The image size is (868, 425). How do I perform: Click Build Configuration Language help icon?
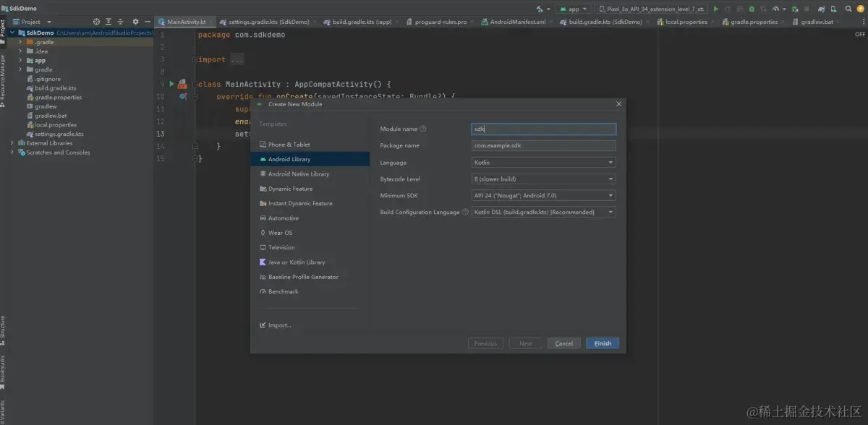pyautogui.click(x=465, y=212)
